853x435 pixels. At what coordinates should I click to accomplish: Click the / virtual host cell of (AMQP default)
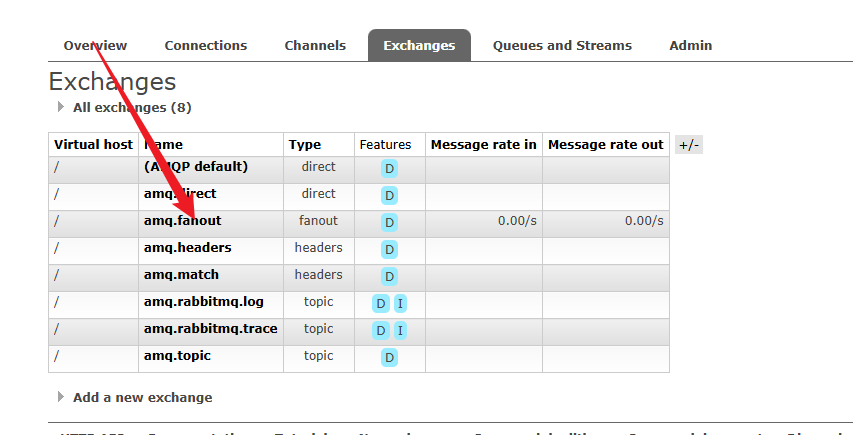pos(94,170)
